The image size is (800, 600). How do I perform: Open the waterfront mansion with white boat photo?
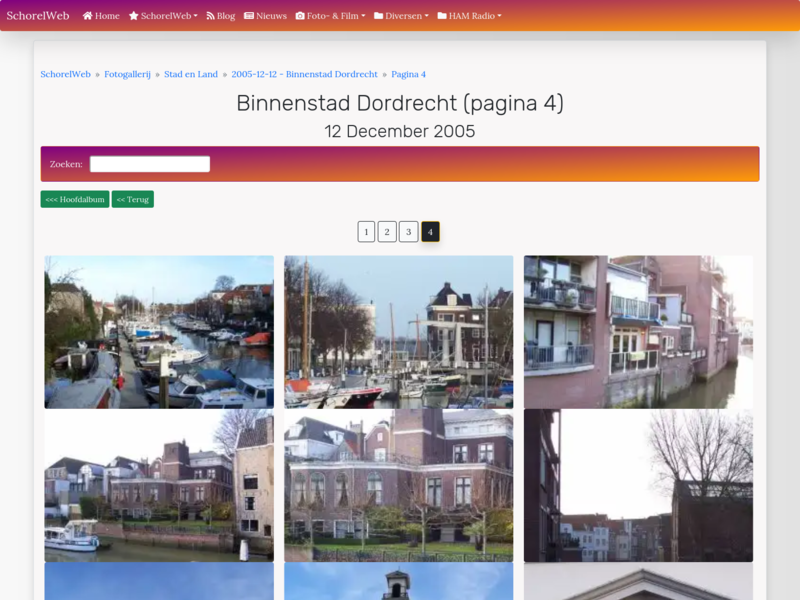tap(159, 485)
